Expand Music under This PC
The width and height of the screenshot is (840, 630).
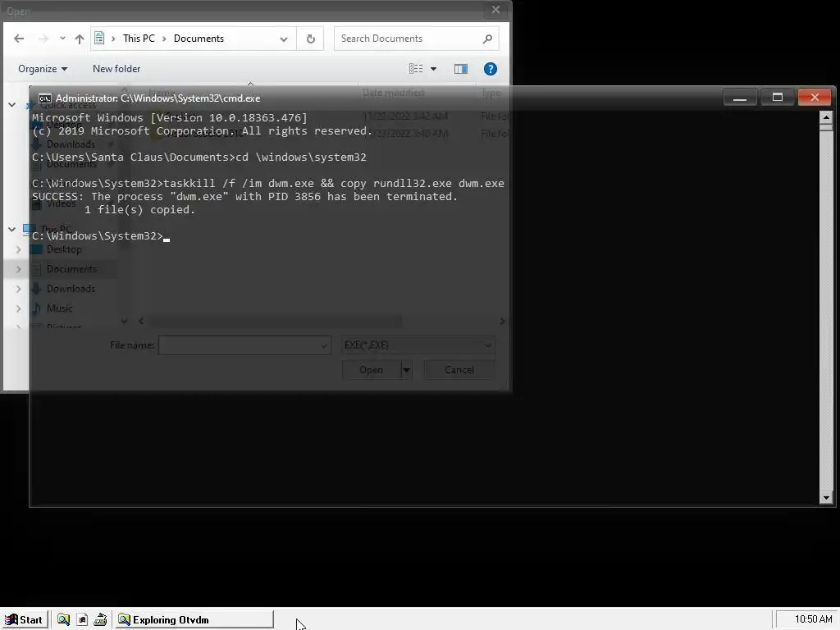pyautogui.click(x=18, y=308)
